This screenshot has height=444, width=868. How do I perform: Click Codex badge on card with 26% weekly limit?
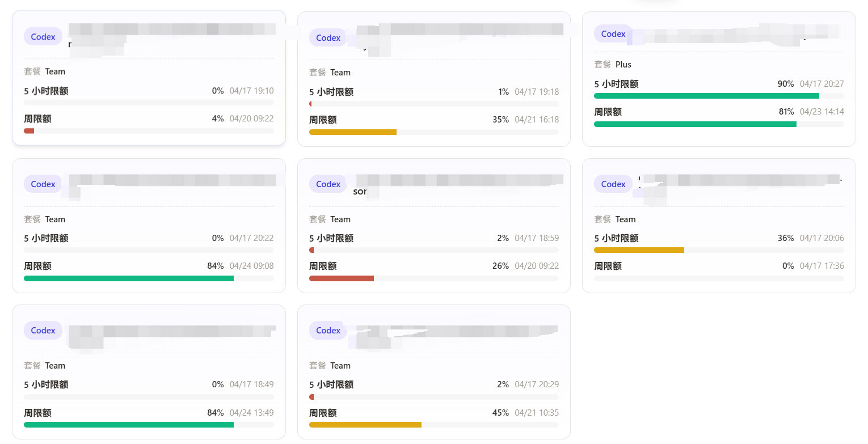click(x=328, y=184)
